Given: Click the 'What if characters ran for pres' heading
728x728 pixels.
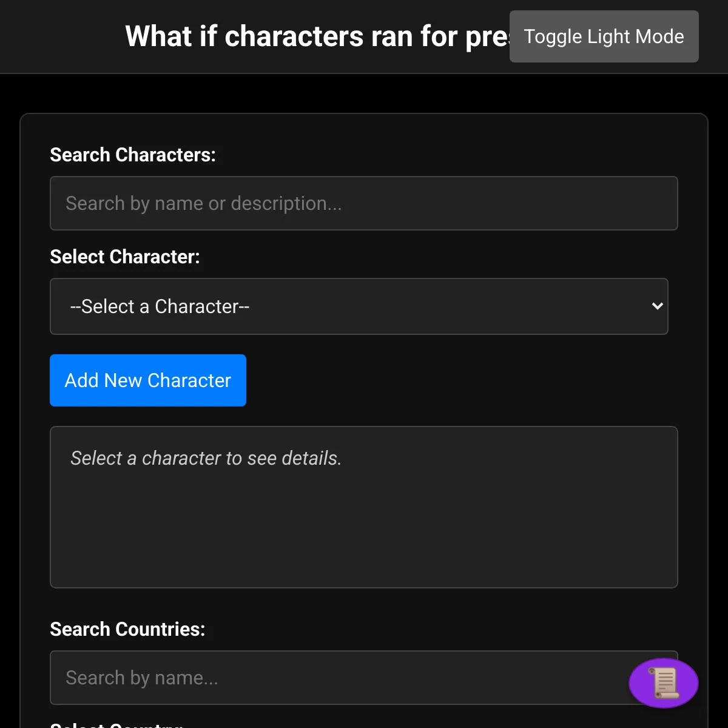Looking at the screenshot, I should [317, 36].
